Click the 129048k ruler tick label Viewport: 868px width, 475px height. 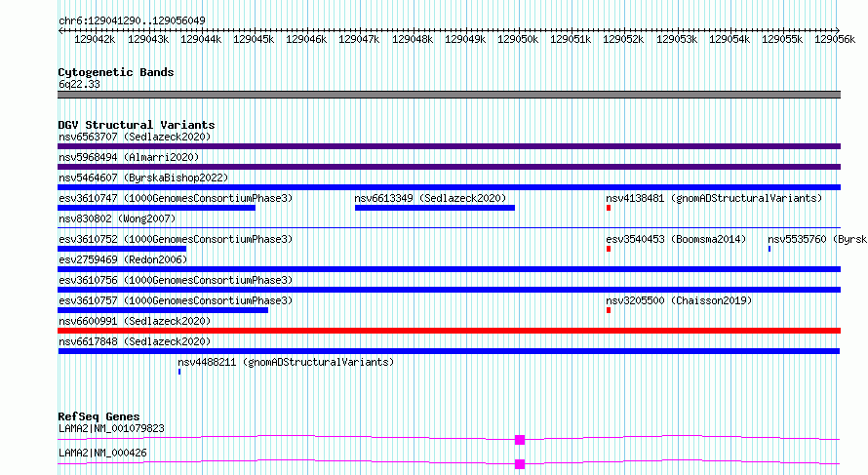[413, 39]
